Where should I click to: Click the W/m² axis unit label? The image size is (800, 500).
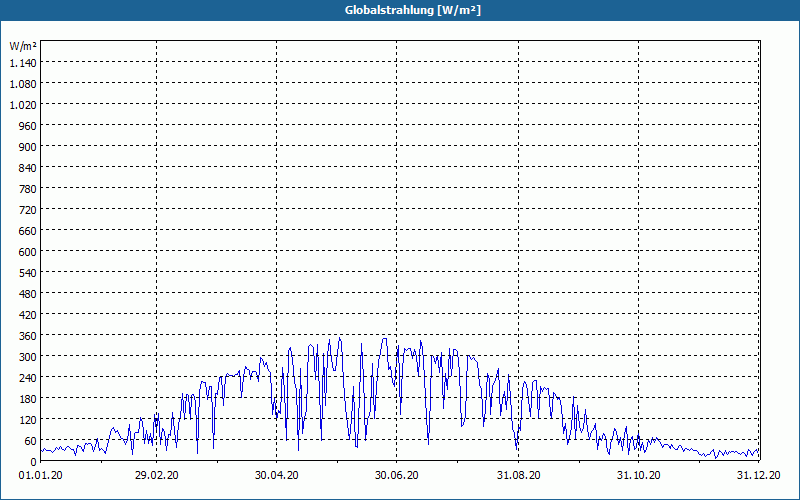click(x=23, y=46)
